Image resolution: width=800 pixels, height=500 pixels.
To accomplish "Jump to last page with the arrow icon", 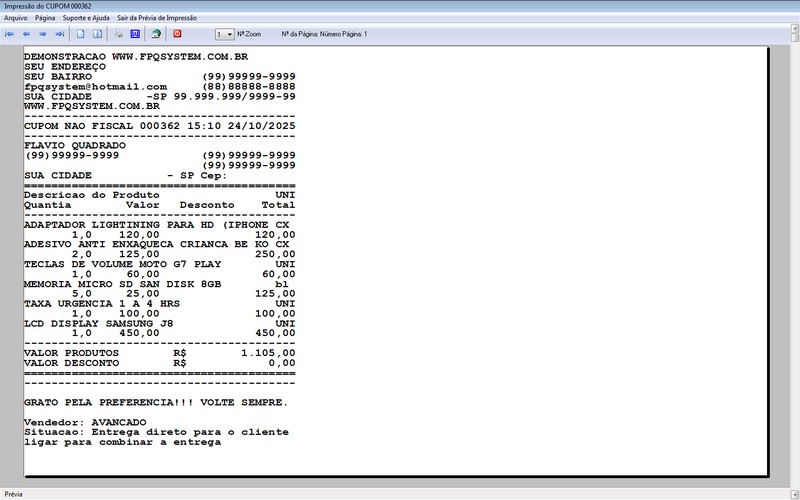I will click(x=60, y=34).
